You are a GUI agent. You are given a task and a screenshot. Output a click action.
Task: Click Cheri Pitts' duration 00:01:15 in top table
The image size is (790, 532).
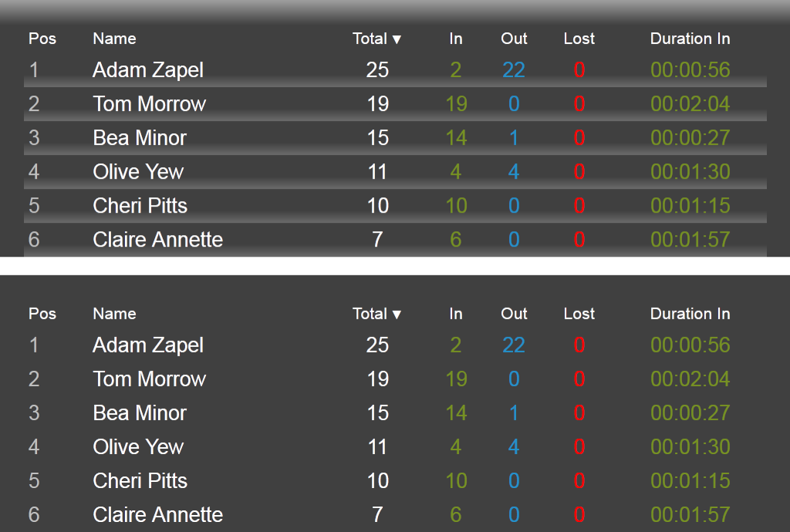(690, 206)
